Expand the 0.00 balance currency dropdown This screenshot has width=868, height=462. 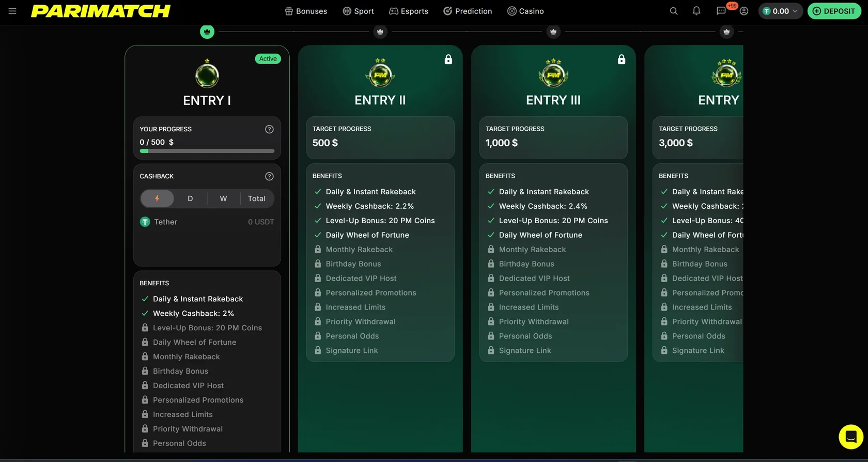(x=781, y=11)
